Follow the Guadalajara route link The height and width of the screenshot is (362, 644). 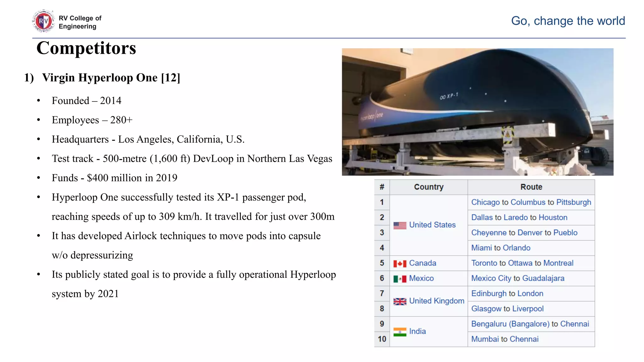click(x=543, y=278)
